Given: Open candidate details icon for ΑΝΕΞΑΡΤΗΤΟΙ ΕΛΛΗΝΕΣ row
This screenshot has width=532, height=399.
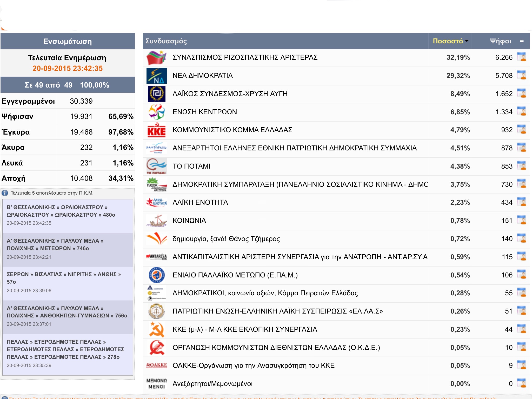Looking at the screenshot, I should click(x=521, y=148).
